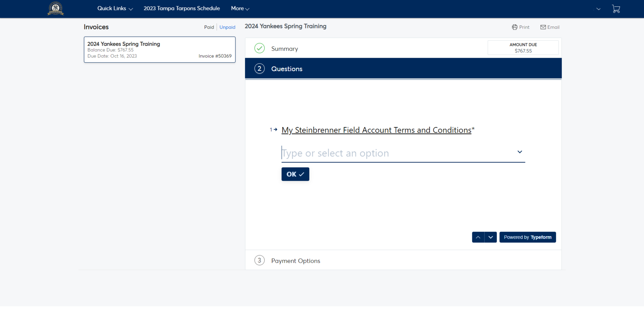Image resolution: width=644 pixels, height=309 pixels.
Task: Click the green Summary checkmark icon
Action: pos(259,48)
